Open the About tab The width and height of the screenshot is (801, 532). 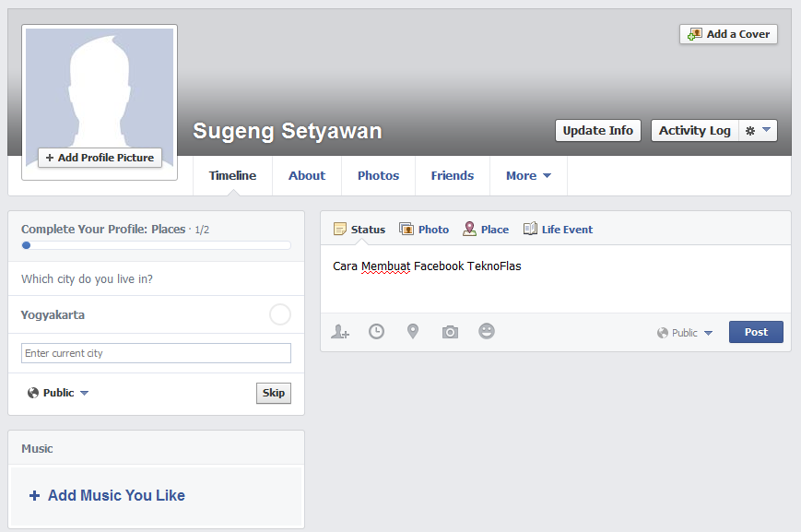(x=307, y=176)
